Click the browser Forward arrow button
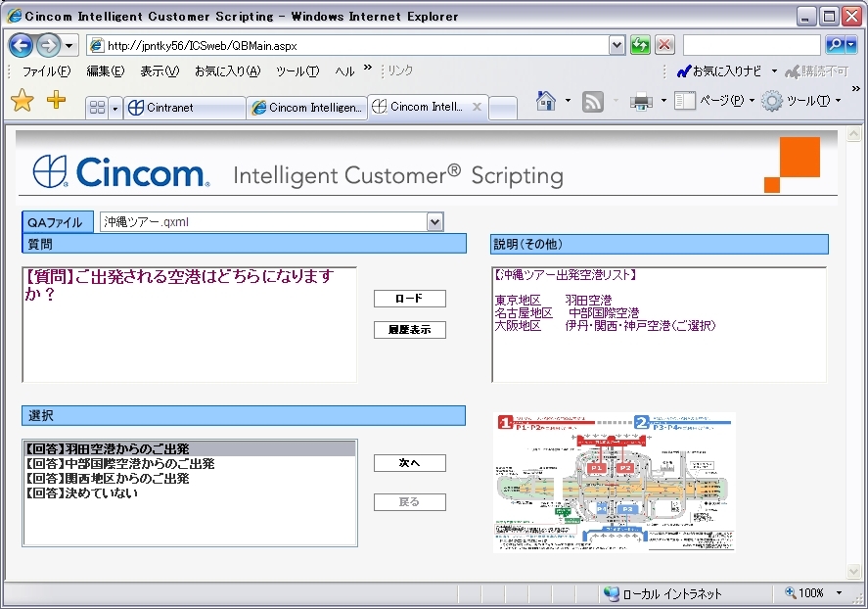This screenshot has width=868, height=609. tap(48, 45)
